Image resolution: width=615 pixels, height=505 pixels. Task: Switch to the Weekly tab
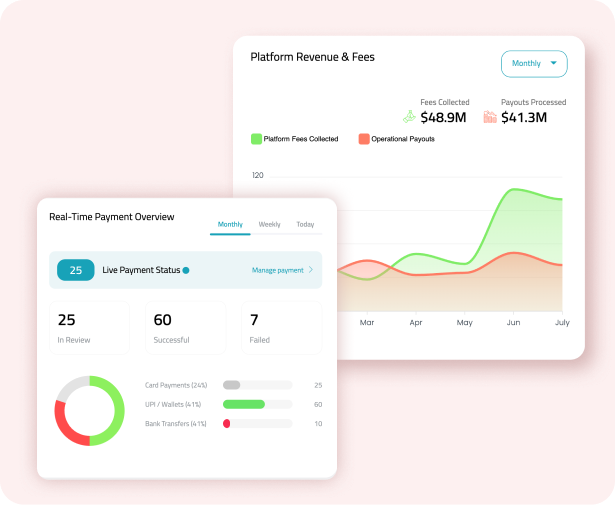point(269,225)
